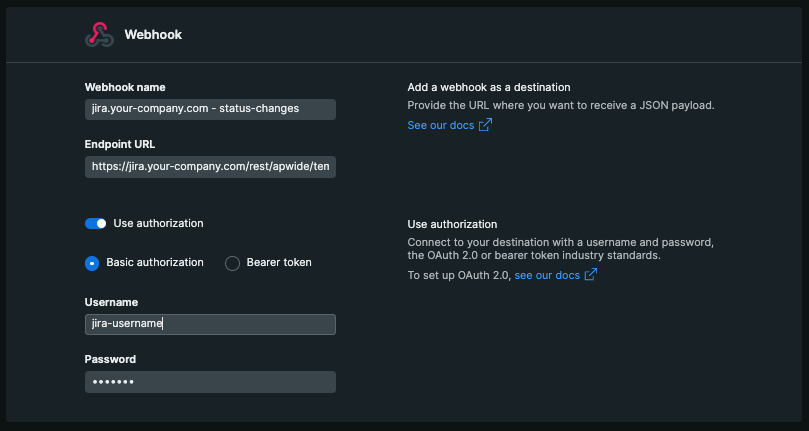Focus the Endpoint URL input field
The height and width of the screenshot is (431, 809).
click(x=210, y=167)
